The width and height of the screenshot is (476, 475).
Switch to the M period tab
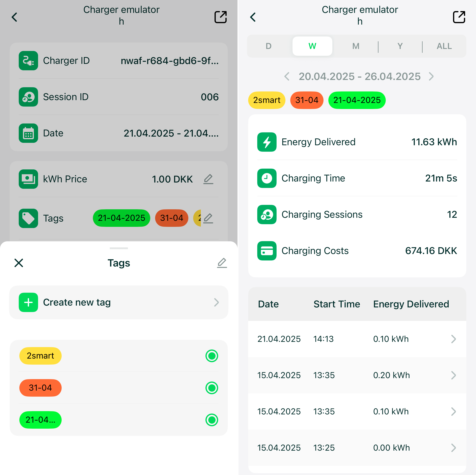(x=356, y=46)
